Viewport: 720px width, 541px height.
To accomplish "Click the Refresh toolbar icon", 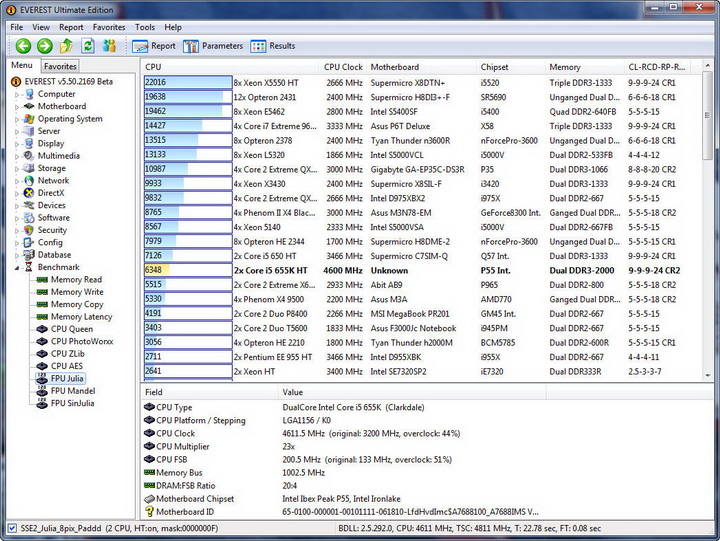I will click(88, 45).
